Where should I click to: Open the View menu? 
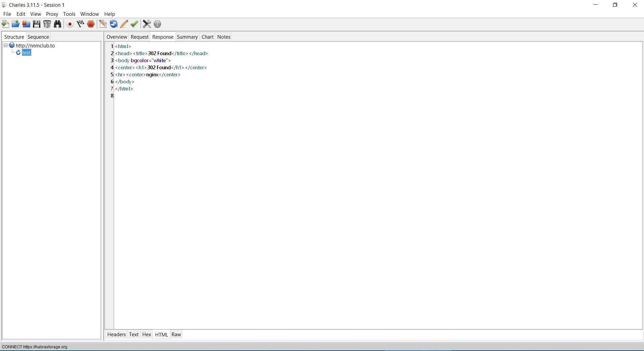tap(36, 14)
